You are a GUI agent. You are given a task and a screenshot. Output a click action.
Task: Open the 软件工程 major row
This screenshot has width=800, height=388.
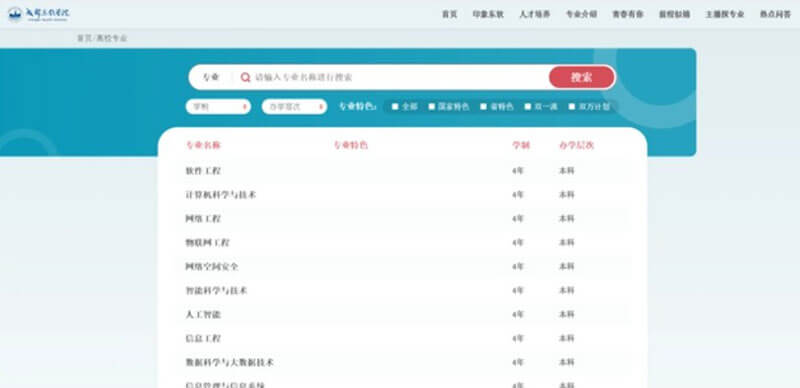(x=403, y=171)
